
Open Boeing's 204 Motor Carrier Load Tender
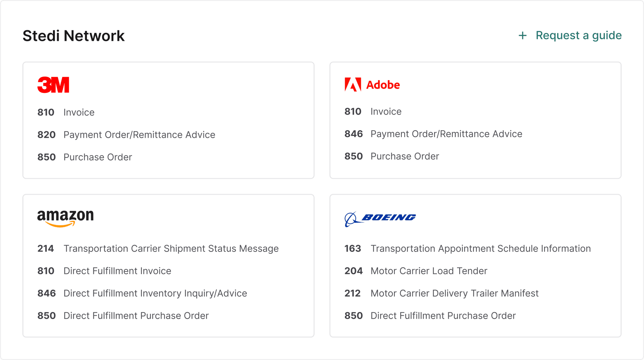click(x=416, y=271)
